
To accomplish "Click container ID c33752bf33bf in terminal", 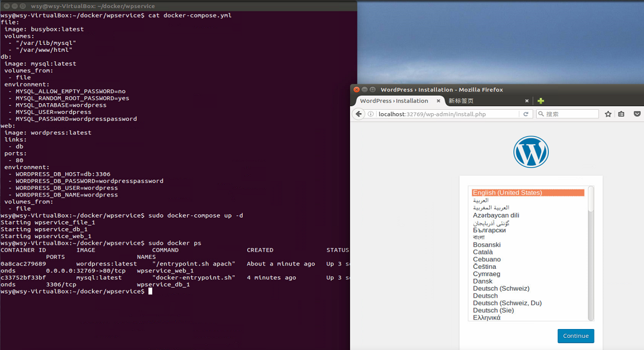I will pos(23,278).
